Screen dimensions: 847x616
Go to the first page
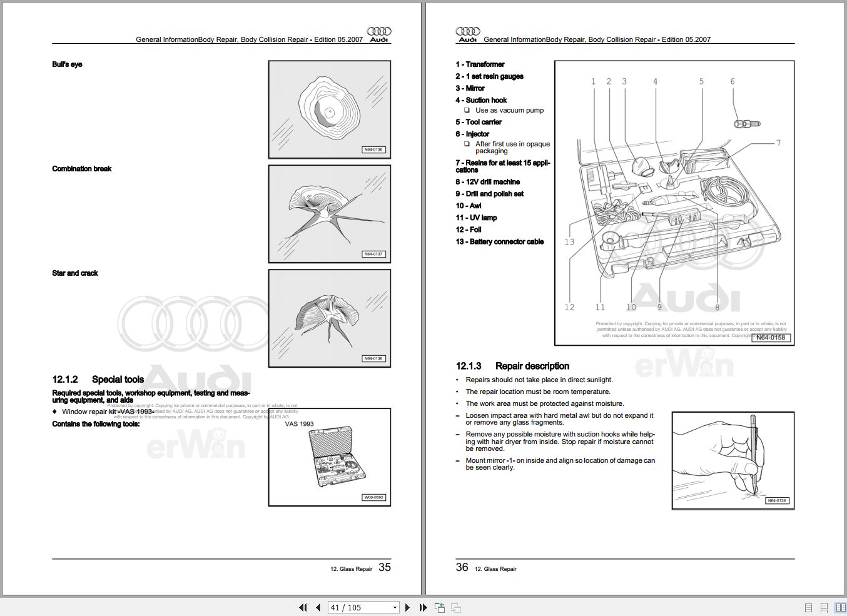point(303,607)
